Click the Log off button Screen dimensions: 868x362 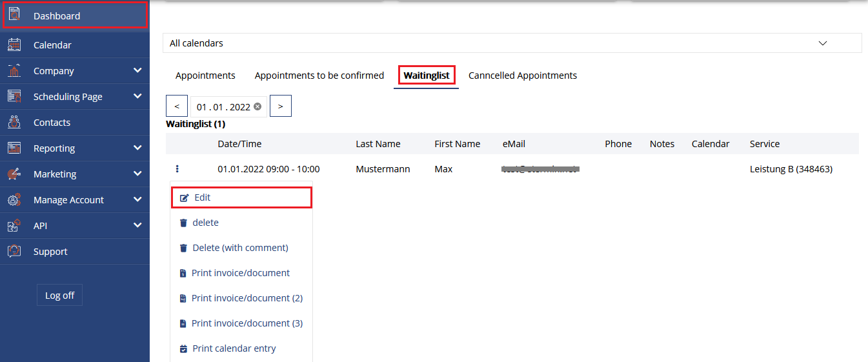(59, 295)
